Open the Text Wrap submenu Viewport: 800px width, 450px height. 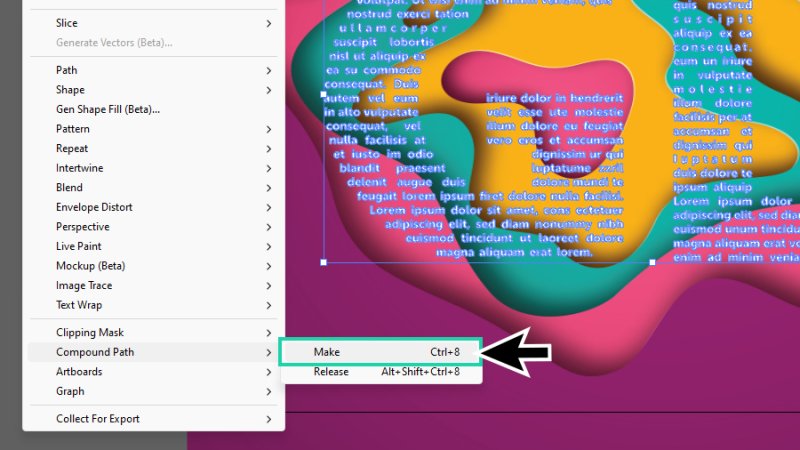click(x=154, y=305)
